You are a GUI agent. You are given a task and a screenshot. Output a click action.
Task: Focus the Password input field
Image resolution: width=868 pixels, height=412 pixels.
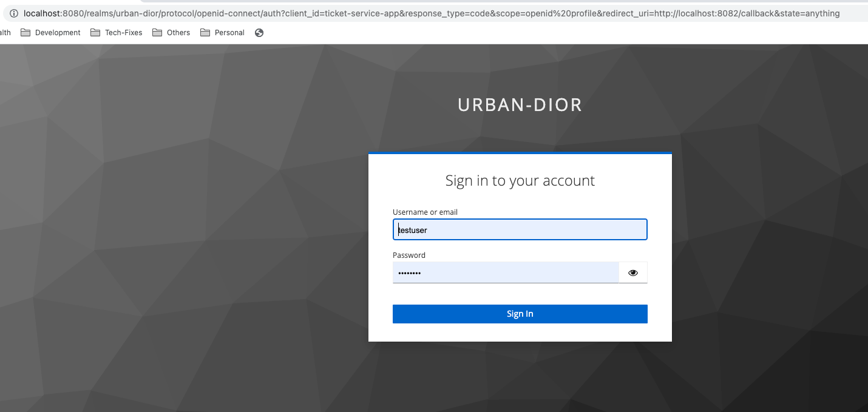pyautogui.click(x=506, y=273)
